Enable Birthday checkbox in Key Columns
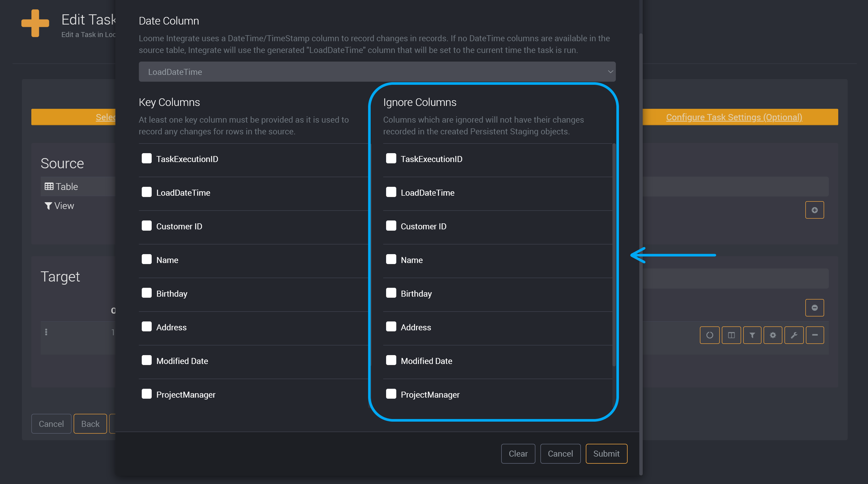 pyautogui.click(x=146, y=293)
